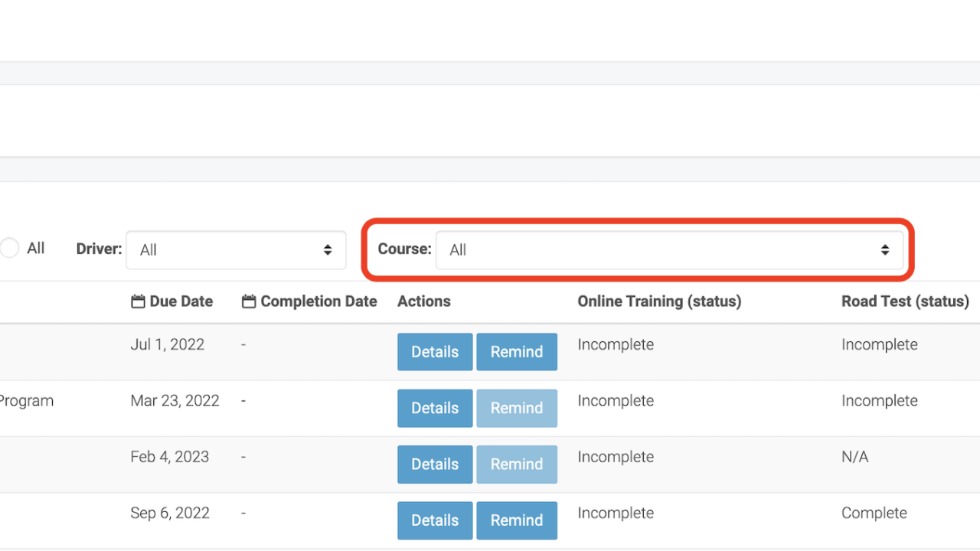The width and height of the screenshot is (980, 551).
Task: Open Details for the Feb 4, 2023 course
Action: [x=434, y=464]
